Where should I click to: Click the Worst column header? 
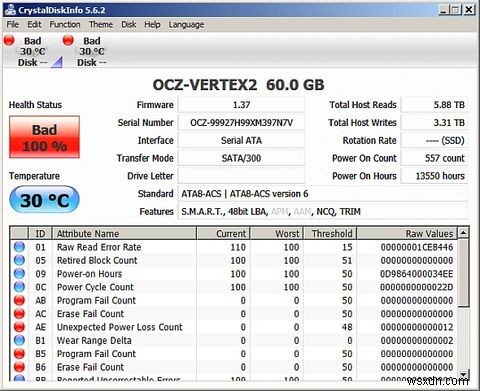[277, 233]
